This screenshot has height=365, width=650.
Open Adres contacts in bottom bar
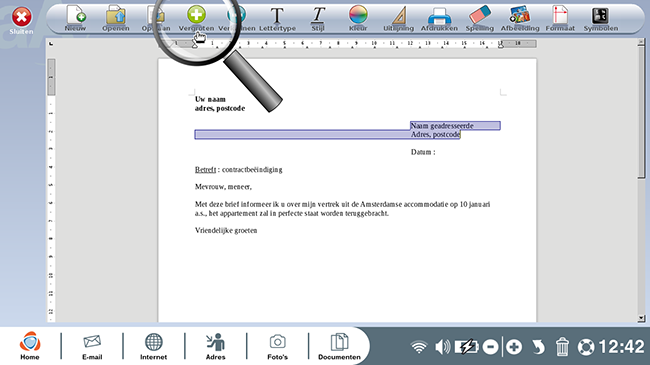click(216, 346)
